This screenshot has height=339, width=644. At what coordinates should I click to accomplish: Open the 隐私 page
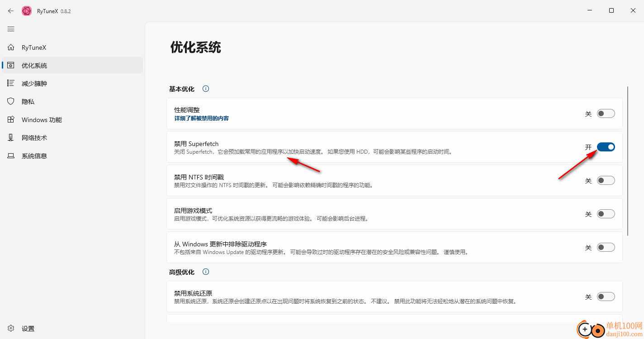coord(72,102)
